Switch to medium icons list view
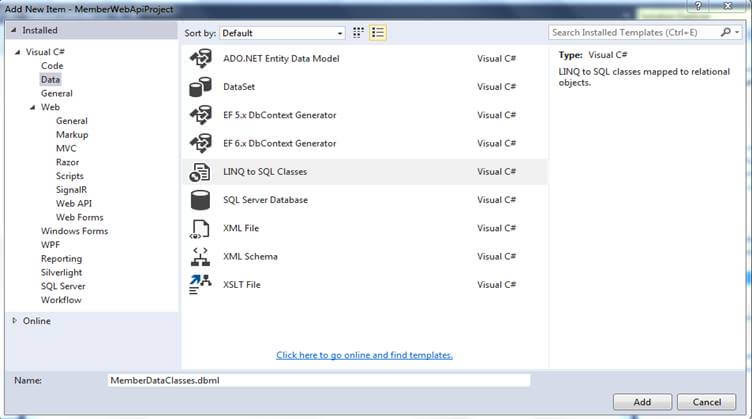752x419 pixels. [377, 33]
